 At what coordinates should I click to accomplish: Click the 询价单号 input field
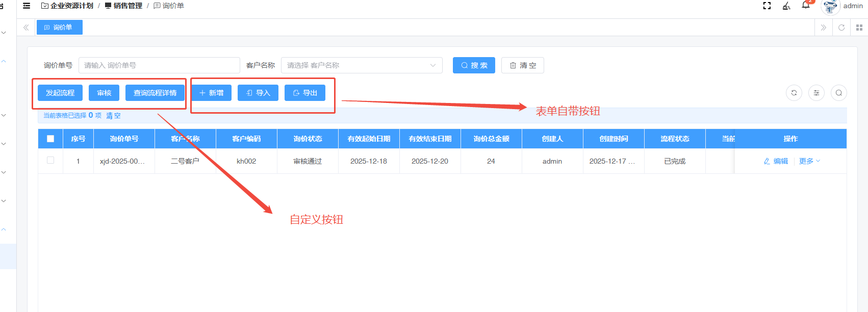point(159,65)
